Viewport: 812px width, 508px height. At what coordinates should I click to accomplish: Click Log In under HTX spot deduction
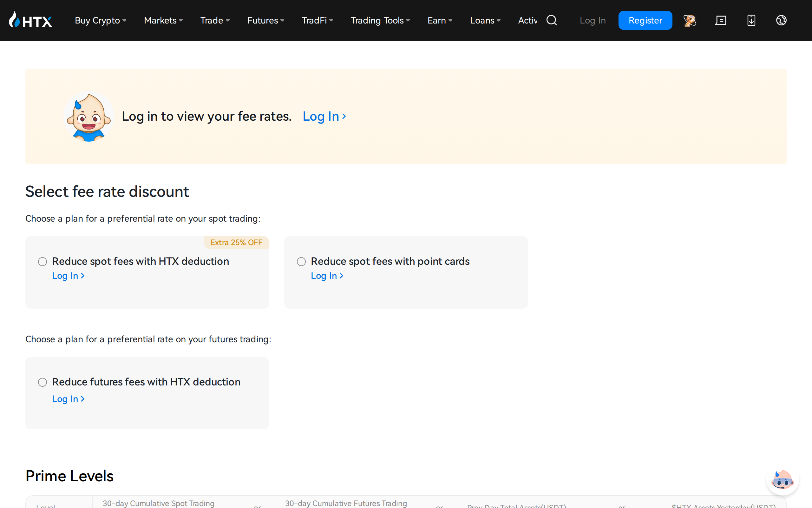click(x=68, y=276)
